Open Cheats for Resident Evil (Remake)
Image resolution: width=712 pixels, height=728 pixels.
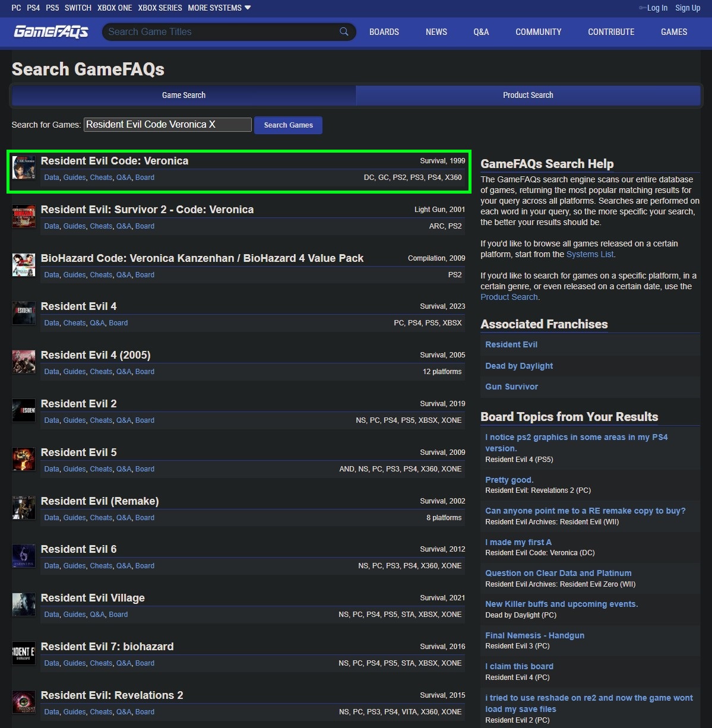[101, 518]
